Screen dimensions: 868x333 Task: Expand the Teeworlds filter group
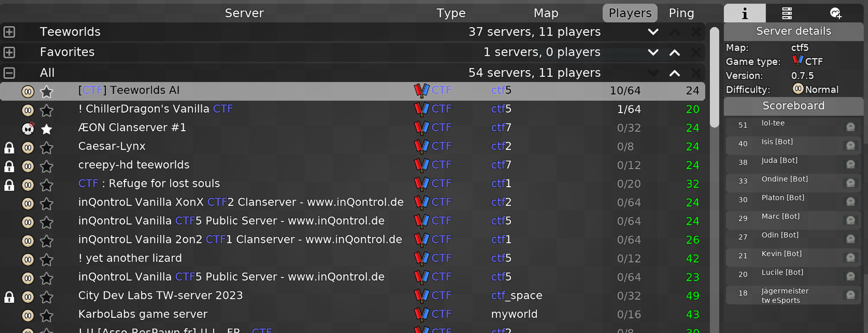tap(9, 32)
